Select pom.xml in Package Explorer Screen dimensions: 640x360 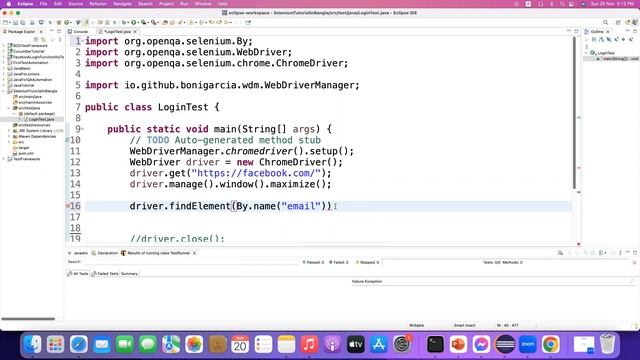click(x=26, y=153)
